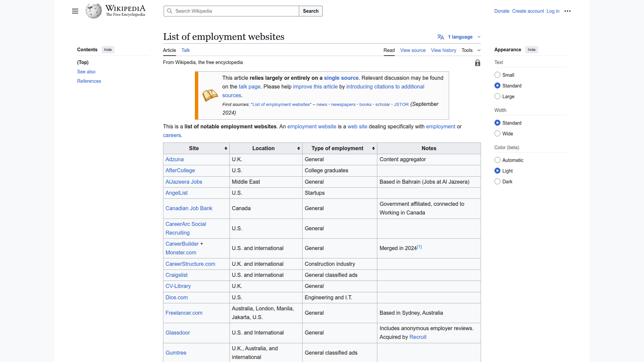Select Dark color mode
Viewport: 644px width, 362px height.
pos(497,182)
